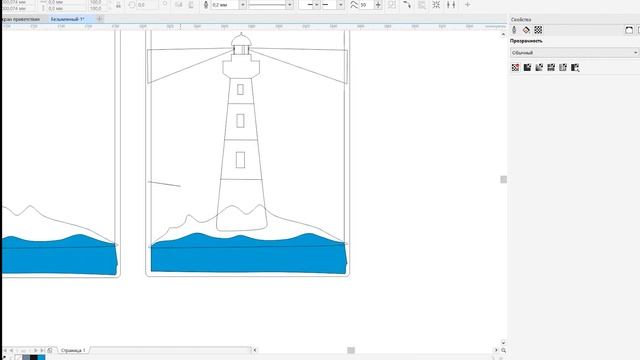The width and height of the screenshot is (640, 360).
Task: Open the Outline properties in Свойства panel
Action: pyautogui.click(x=514, y=30)
